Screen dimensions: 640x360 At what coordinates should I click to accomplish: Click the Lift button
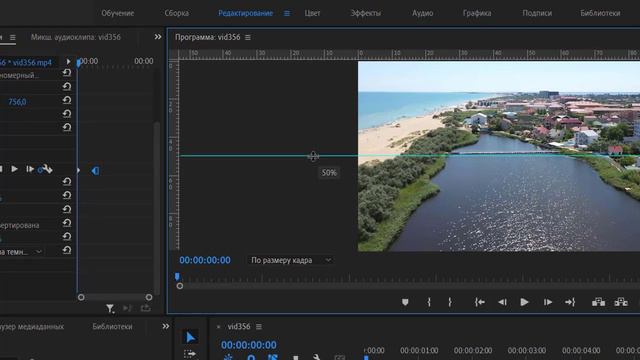tap(598, 302)
